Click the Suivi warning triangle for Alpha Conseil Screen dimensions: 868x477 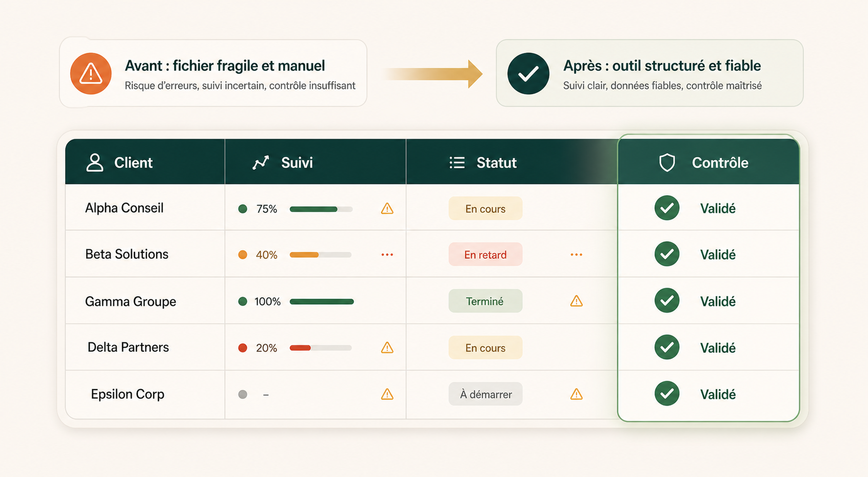point(387,208)
